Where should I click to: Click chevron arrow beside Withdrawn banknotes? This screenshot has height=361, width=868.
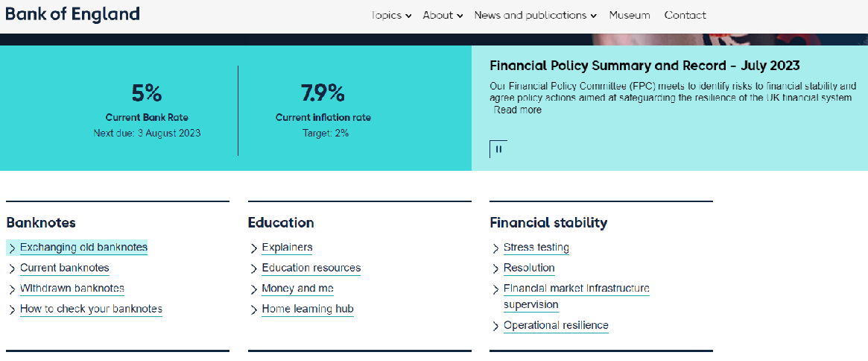12,289
